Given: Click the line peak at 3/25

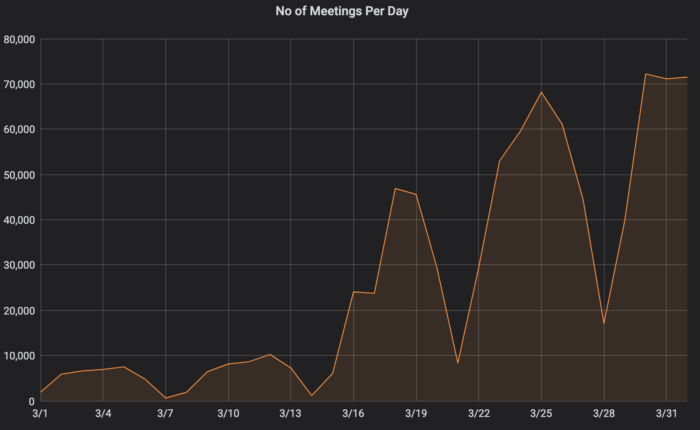Looking at the screenshot, I should [541, 92].
